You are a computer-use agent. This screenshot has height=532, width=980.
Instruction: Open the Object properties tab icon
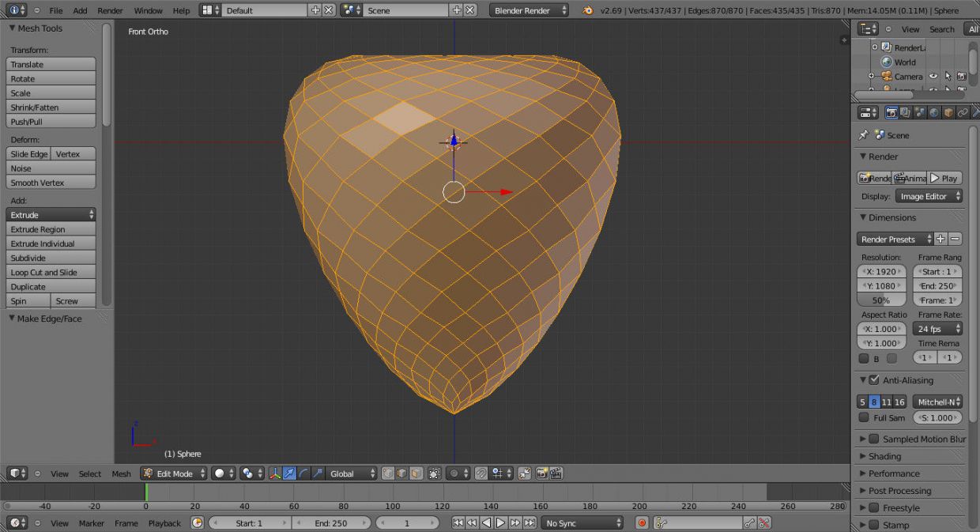coord(948,113)
